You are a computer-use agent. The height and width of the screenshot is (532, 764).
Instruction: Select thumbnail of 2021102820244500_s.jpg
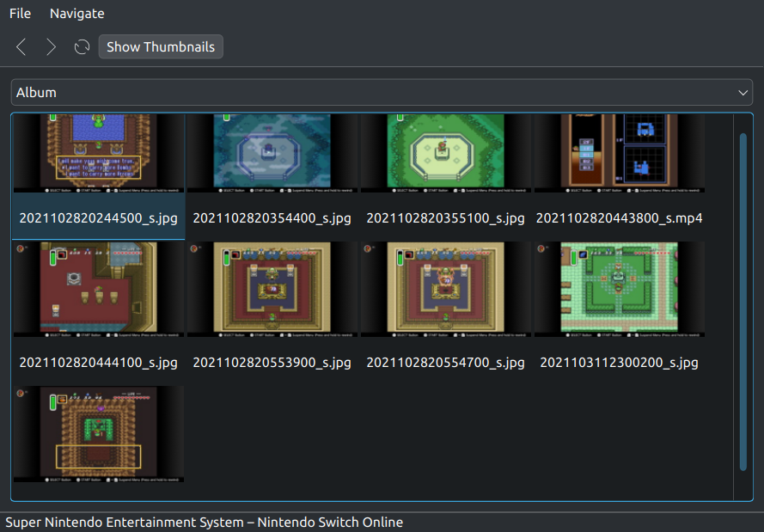tap(99, 154)
